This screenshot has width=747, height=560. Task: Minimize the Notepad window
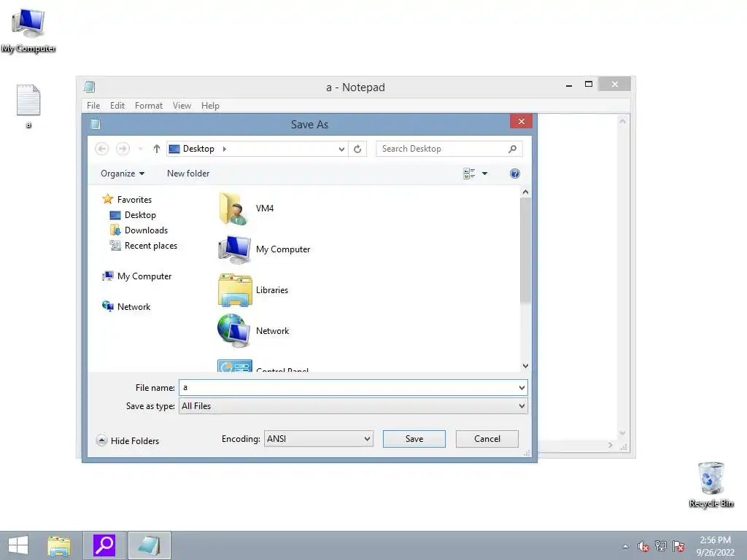569,85
